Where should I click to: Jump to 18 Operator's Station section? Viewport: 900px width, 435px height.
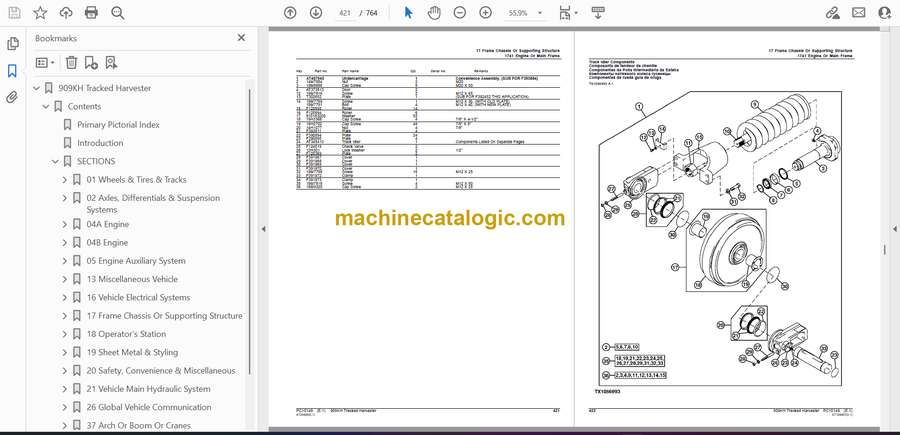pos(126,334)
